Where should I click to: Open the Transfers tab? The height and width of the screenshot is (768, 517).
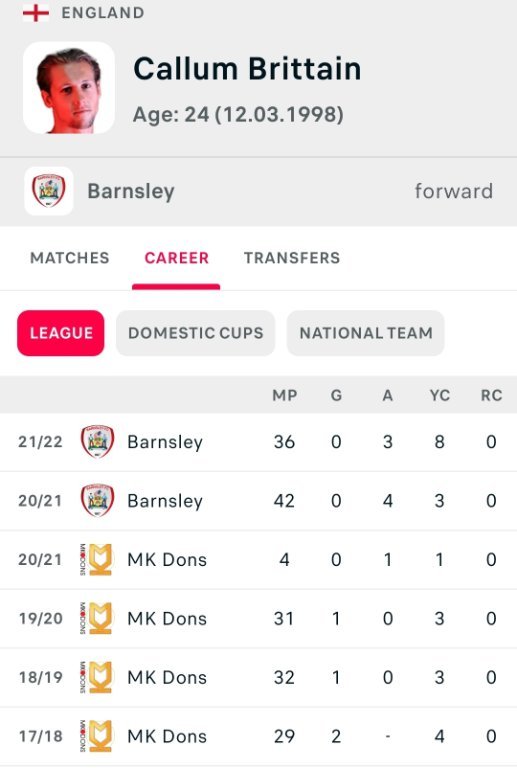tap(292, 258)
